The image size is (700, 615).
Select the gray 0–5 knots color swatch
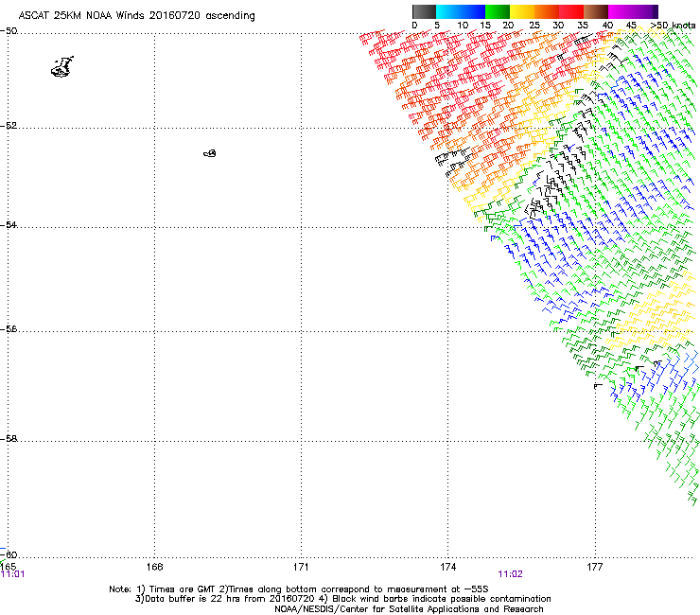pyautogui.click(x=424, y=11)
